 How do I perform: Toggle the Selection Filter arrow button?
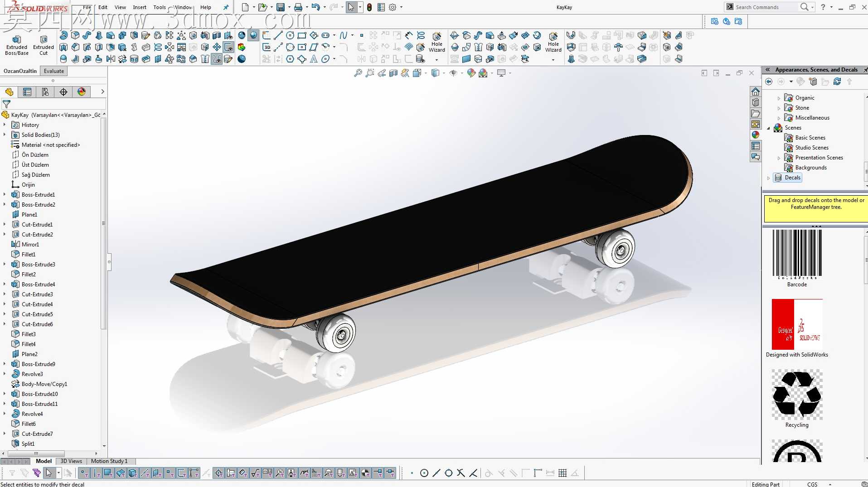(x=48, y=473)
